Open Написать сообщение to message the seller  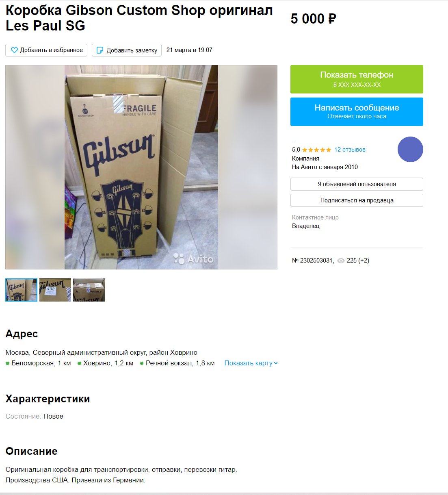pyautogui.click(x=357, y=112)
